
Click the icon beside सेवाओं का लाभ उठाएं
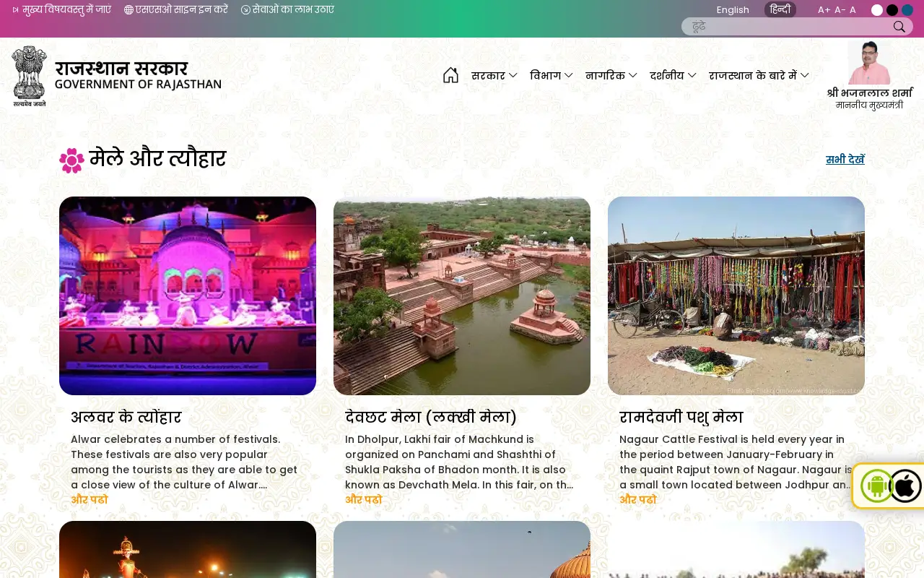[245, 10]
